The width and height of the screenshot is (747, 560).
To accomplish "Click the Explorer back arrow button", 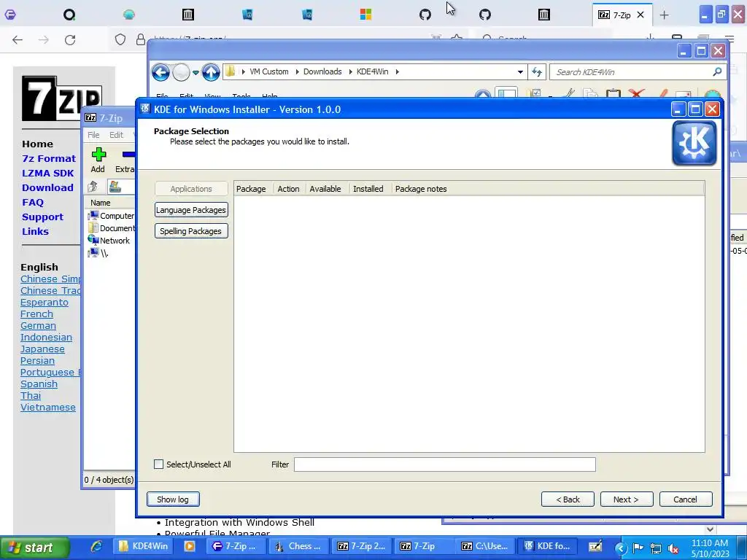I will tap(160, 72).
